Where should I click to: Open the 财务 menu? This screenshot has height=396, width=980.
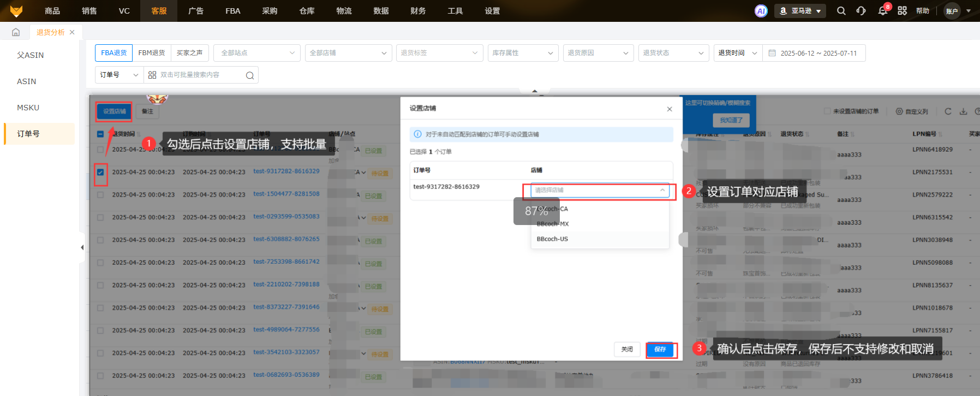tap(418, 11)
